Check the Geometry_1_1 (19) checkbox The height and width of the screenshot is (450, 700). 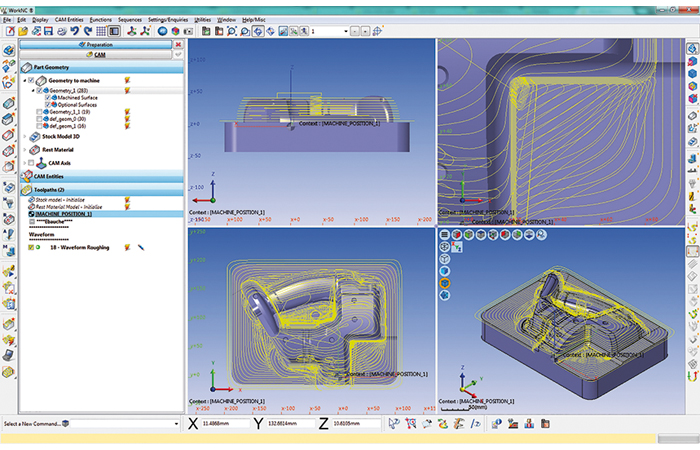tap(39, 112)
